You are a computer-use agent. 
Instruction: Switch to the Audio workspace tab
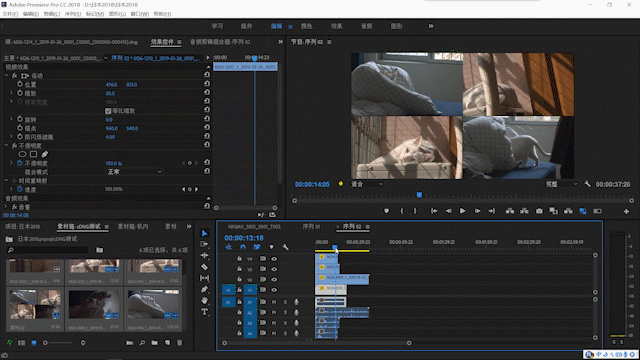[x=366, y=26]
